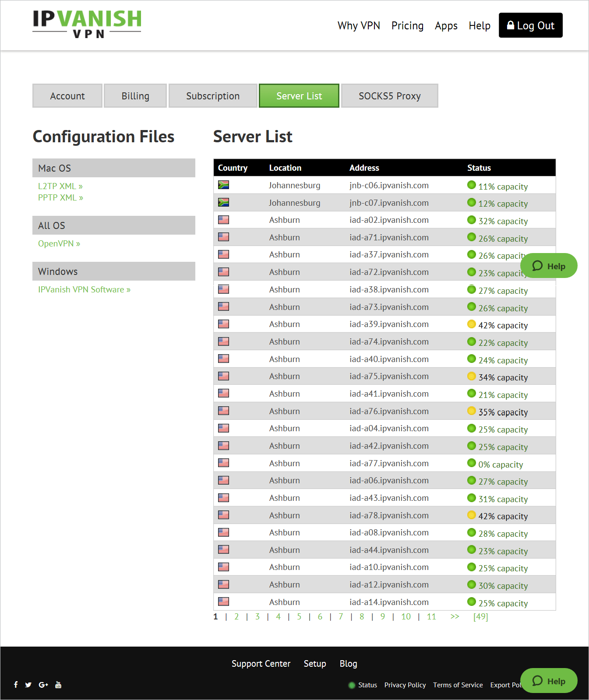Image resolution: width=589 pixels, height=700 pixels.
Task: Open the floating Help chat bubble beside the table
Action: pyautogui.click(x=549, y=266)
